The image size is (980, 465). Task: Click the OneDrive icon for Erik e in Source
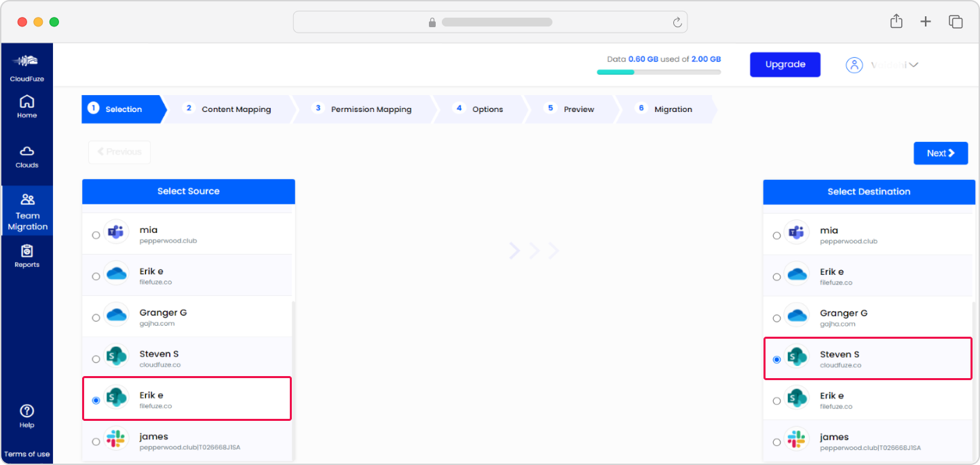pyautogui.click(x=117, y=274)
